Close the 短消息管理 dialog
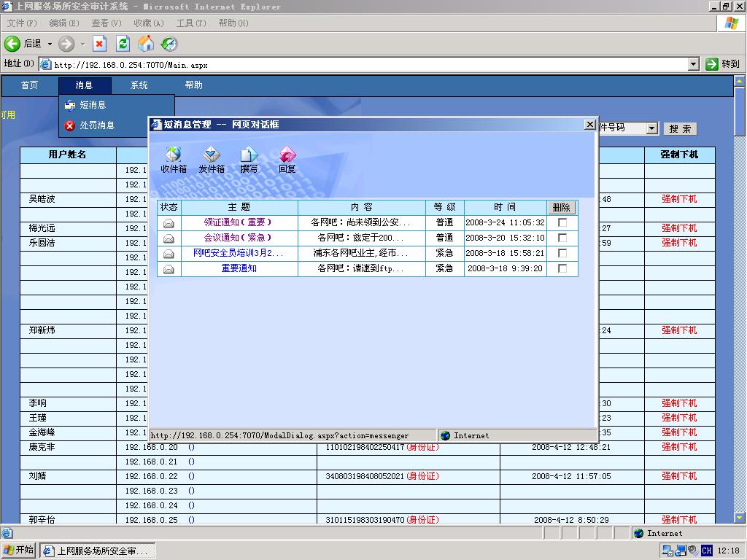The width and height of the screenshot is (747, 560). (x=589, y=124)
